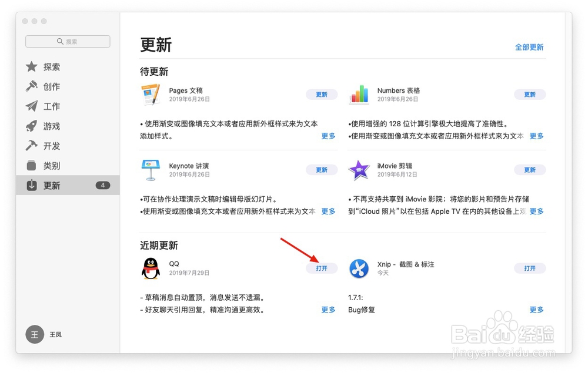Click 全部更新 to update all apps
This screenshot has height=373, width=588.
pos(529,47)
